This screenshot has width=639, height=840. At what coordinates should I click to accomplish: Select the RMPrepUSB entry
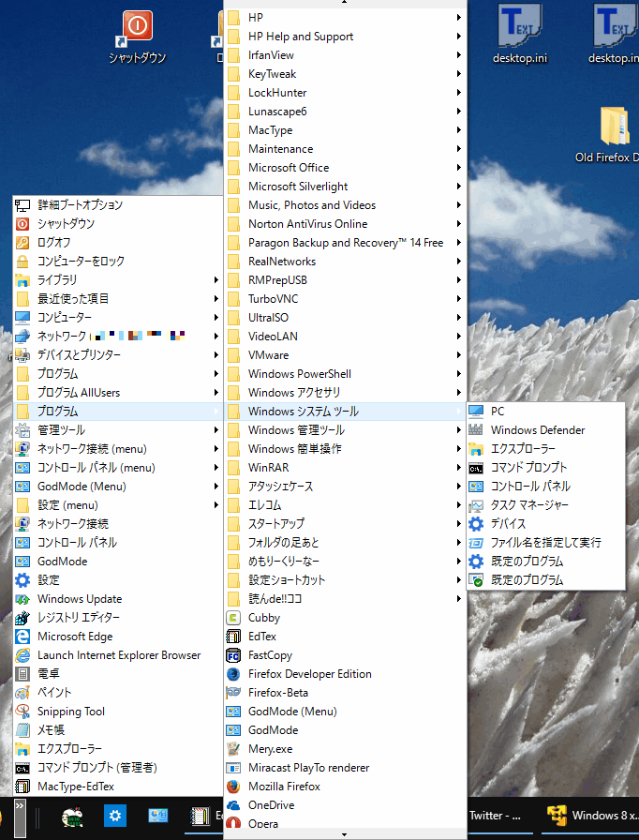345,280
